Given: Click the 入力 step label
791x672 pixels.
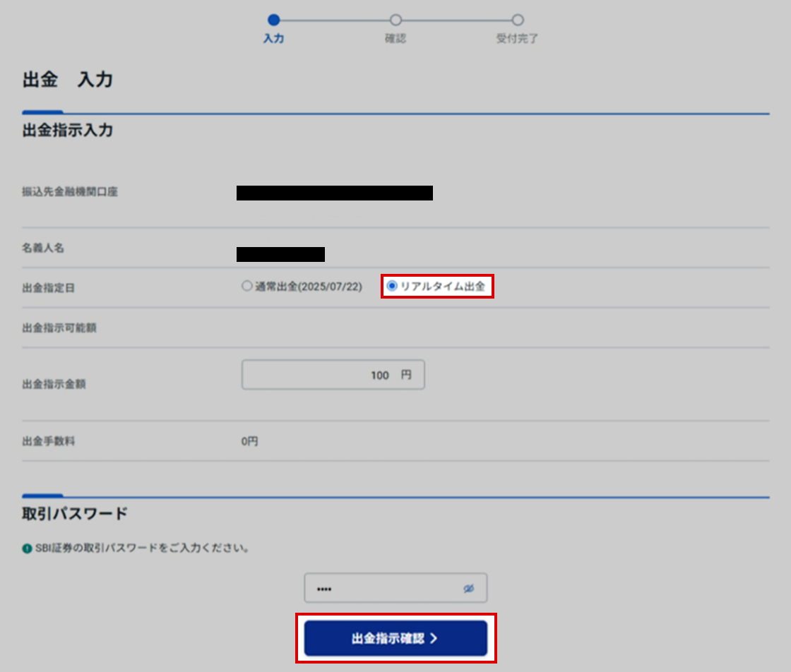Looking at the screenshot, I should pyautogui.click(x=274, y=39).
